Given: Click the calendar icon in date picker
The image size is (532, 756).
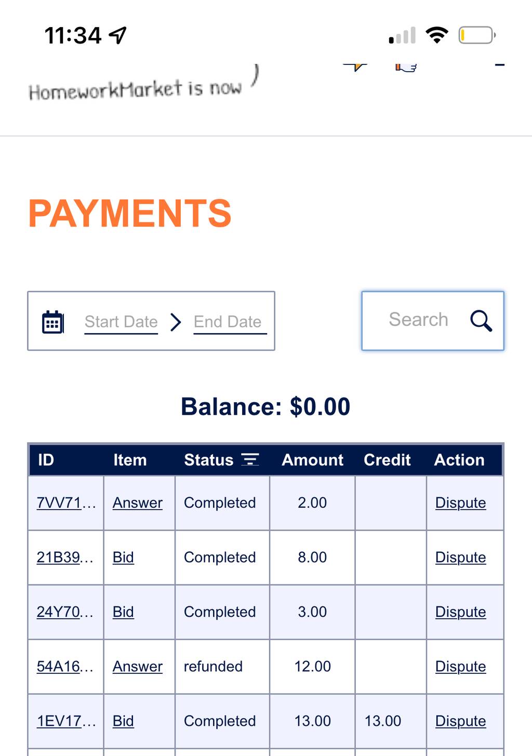Looking at the screenshot, I should [x=52, y=322].
